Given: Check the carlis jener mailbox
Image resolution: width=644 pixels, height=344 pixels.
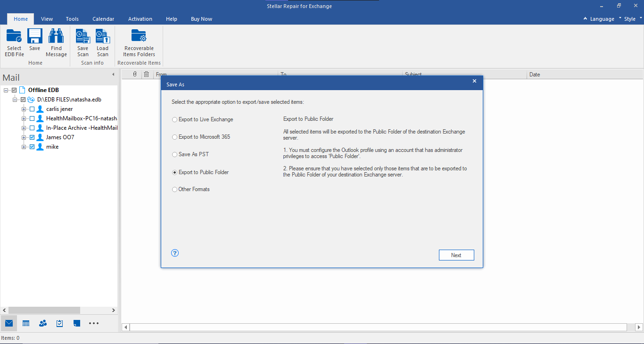Looking at the screenshot, I should pos(32,109).
